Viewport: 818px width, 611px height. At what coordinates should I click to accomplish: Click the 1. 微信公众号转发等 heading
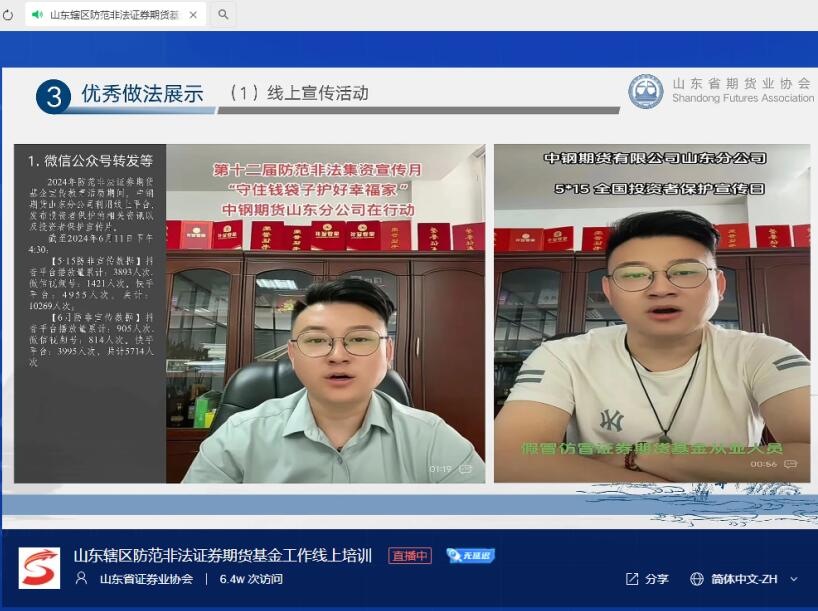tap(90, 161)
